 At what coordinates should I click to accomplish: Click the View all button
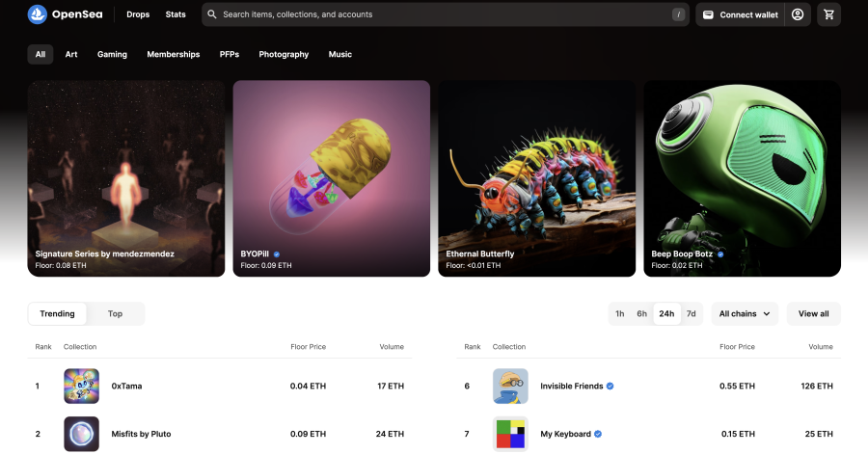pos(814,313)
